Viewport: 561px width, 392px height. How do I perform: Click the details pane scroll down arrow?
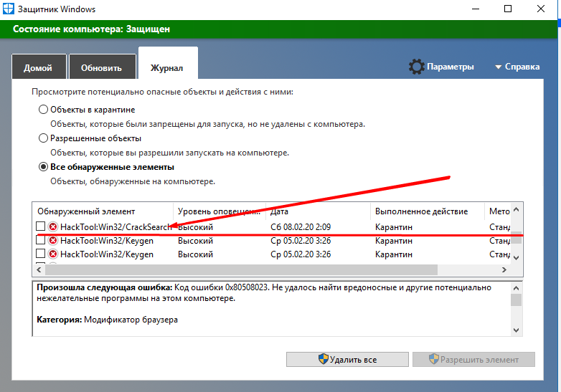tap(516, 330)
